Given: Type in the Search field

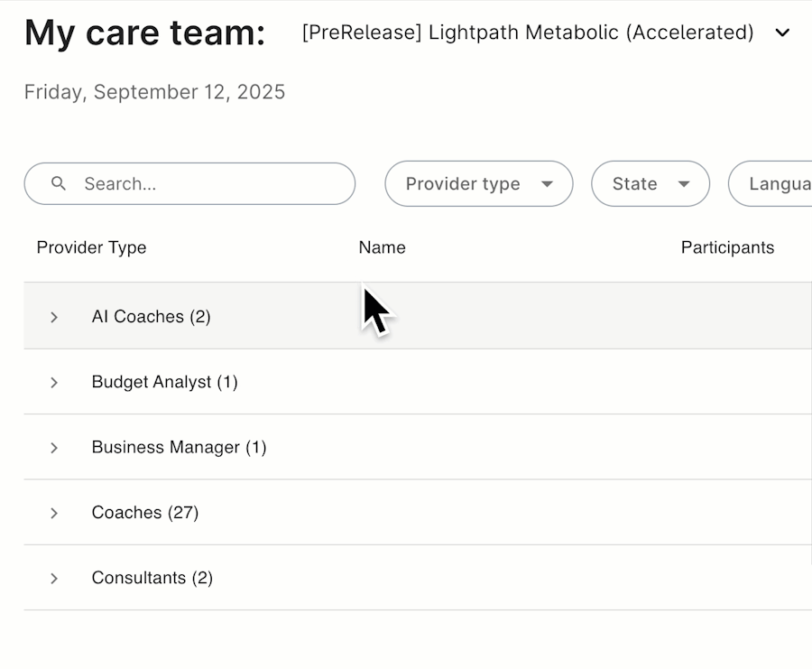Looking at the screenshot, I should pos(208,184).
